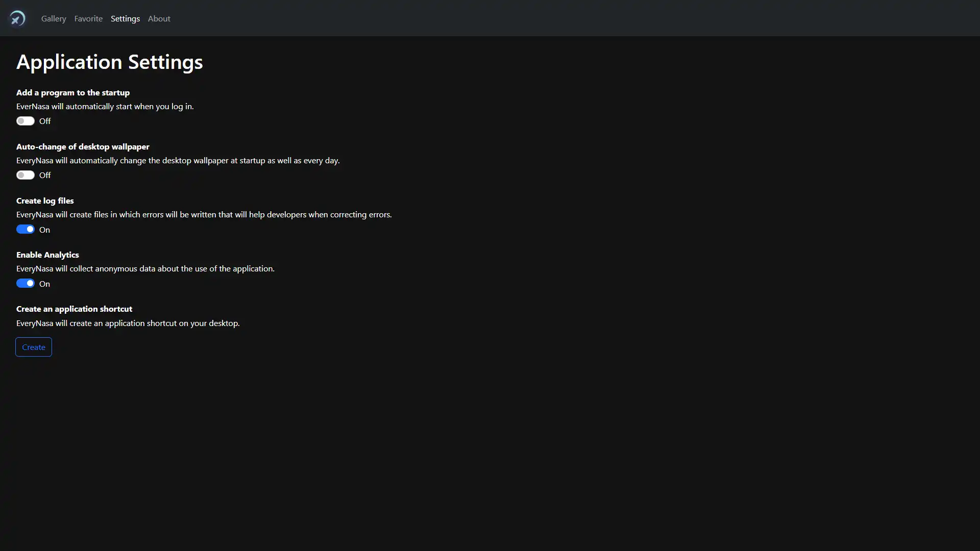Click the Settings navigation tab
Screen dimensions: 980x551
125,18
